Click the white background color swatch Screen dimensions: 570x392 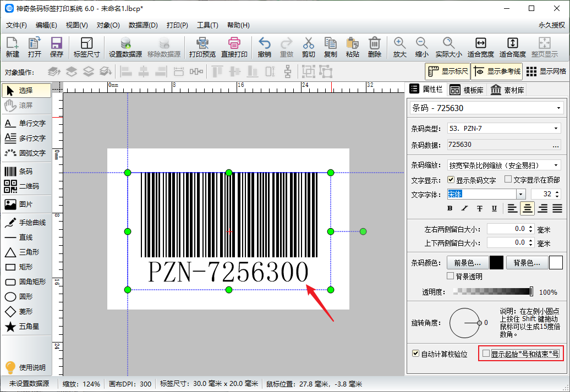pos(556,263)
